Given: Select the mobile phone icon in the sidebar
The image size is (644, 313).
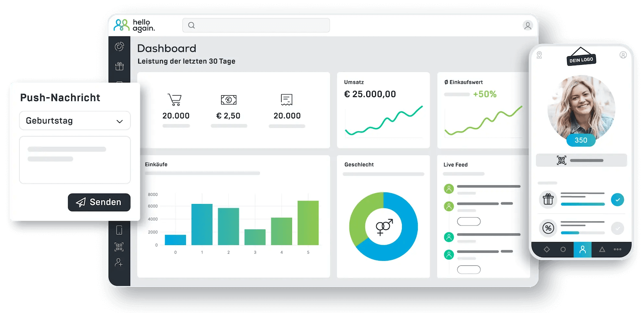Looking at the screenshot, I should [119, 230].
